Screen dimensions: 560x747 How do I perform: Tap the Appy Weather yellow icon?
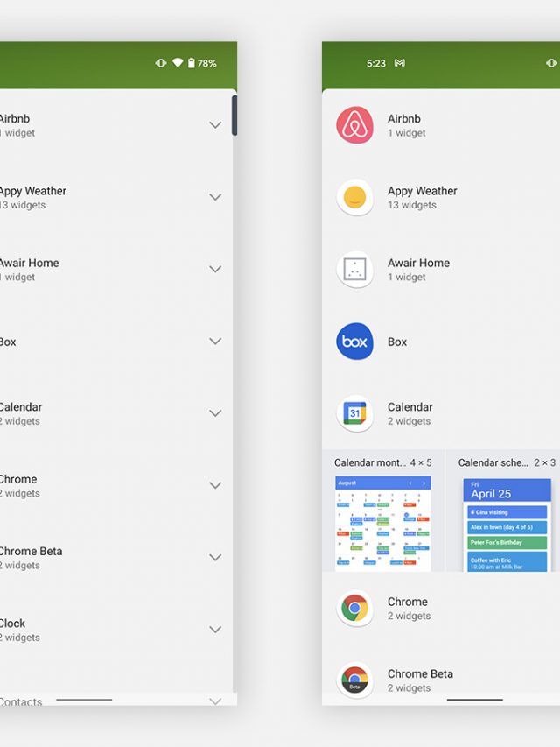(354, 198)
